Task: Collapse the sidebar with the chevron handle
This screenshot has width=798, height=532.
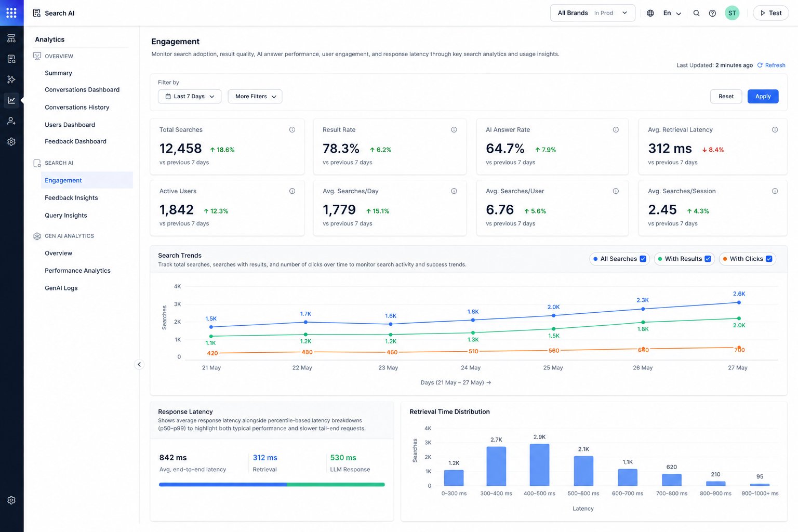Action: pos(139,364)
